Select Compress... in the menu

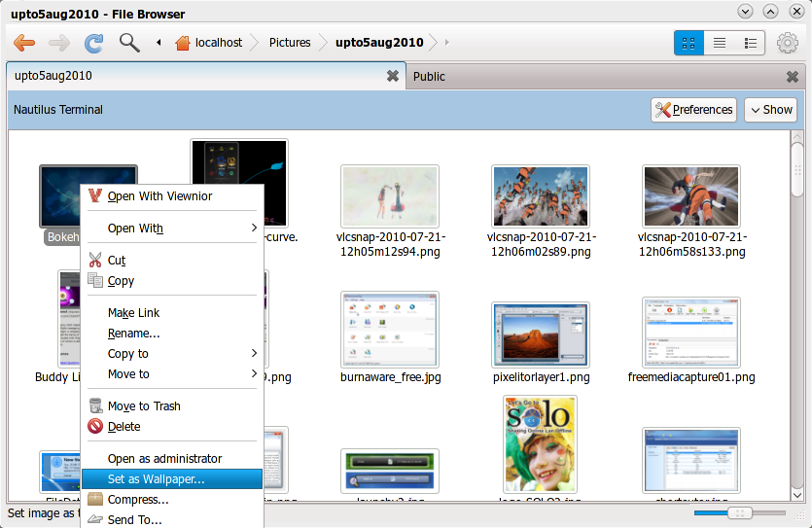172,500
